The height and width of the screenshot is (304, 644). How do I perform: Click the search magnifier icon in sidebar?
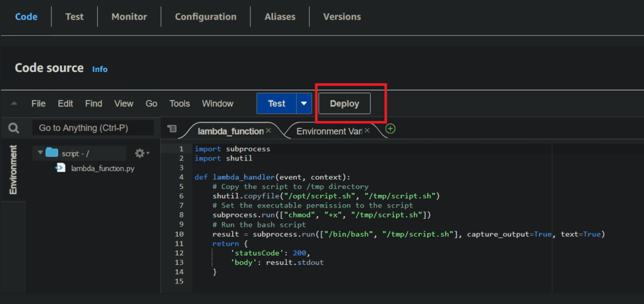coord(13,128)
